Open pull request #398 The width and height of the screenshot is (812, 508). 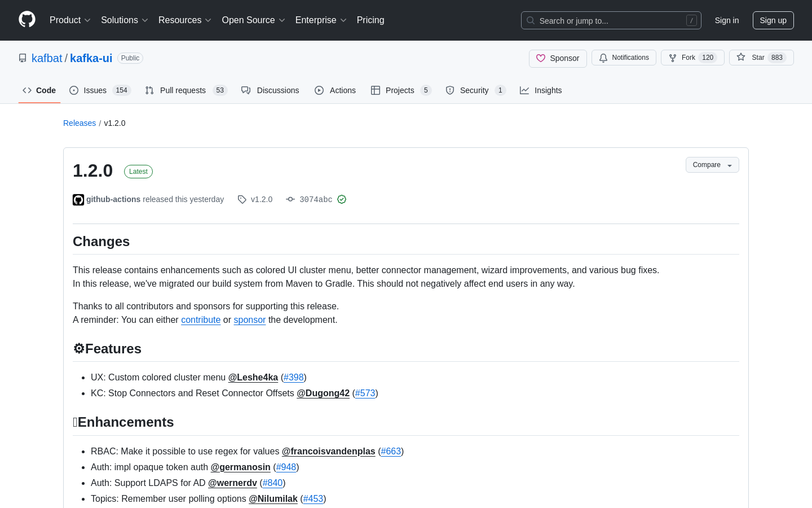tap(294, 377)
